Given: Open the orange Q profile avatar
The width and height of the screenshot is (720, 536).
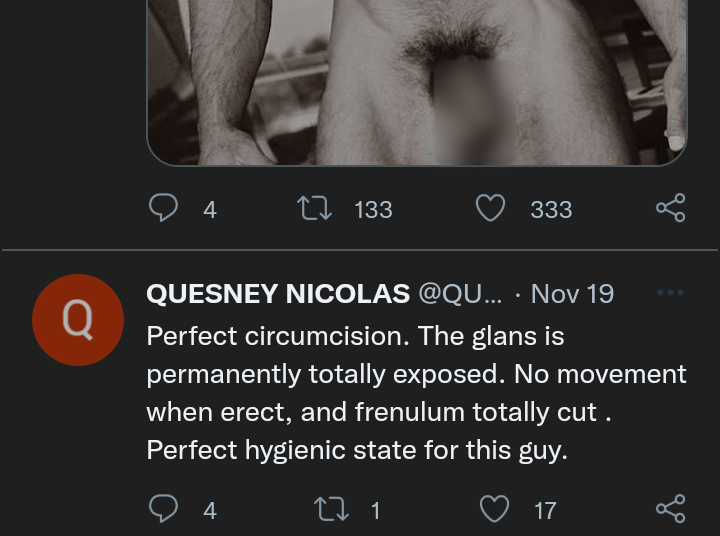Looking at the screenshot, I should (x=78, y=320).
